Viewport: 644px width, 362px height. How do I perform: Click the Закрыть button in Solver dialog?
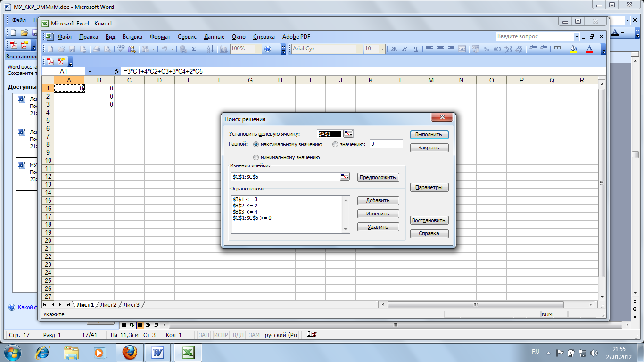[429, 148]
